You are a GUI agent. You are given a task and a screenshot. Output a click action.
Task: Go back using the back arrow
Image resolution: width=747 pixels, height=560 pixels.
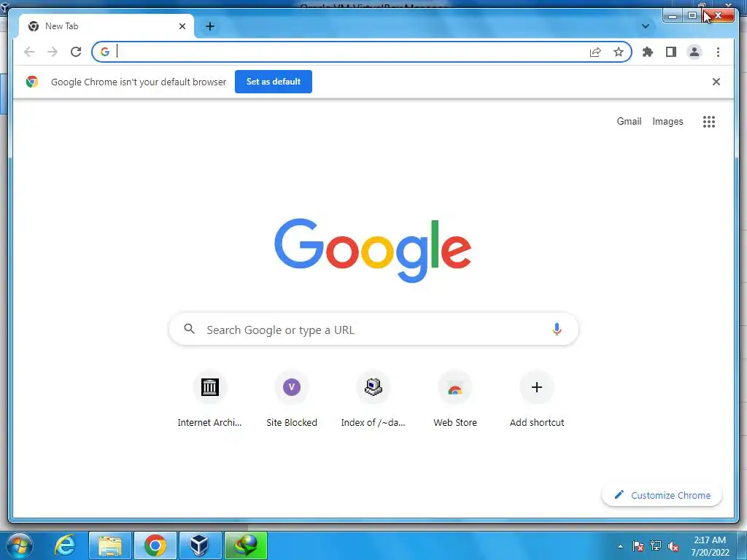[x=29, y=52]
